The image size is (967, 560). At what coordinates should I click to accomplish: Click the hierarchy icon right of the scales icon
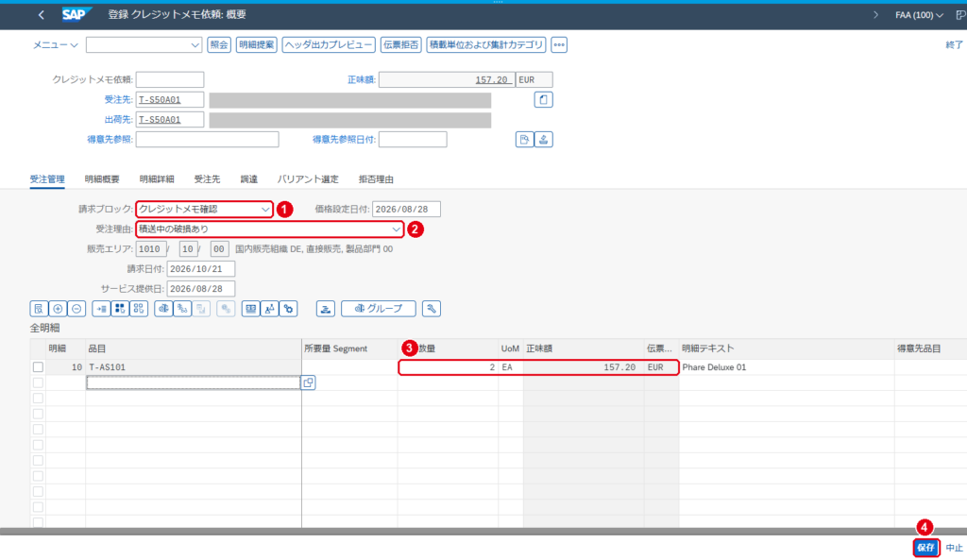(x=182, y=309)
